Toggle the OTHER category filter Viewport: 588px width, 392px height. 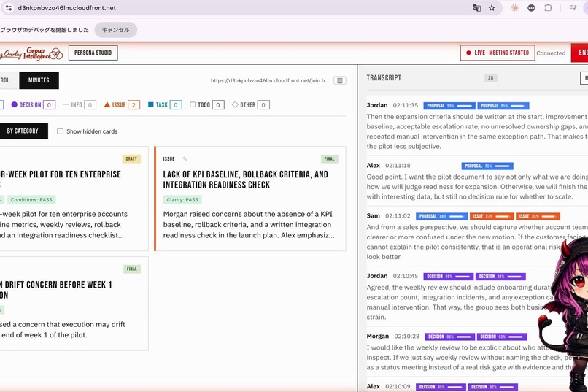(250, 105)
